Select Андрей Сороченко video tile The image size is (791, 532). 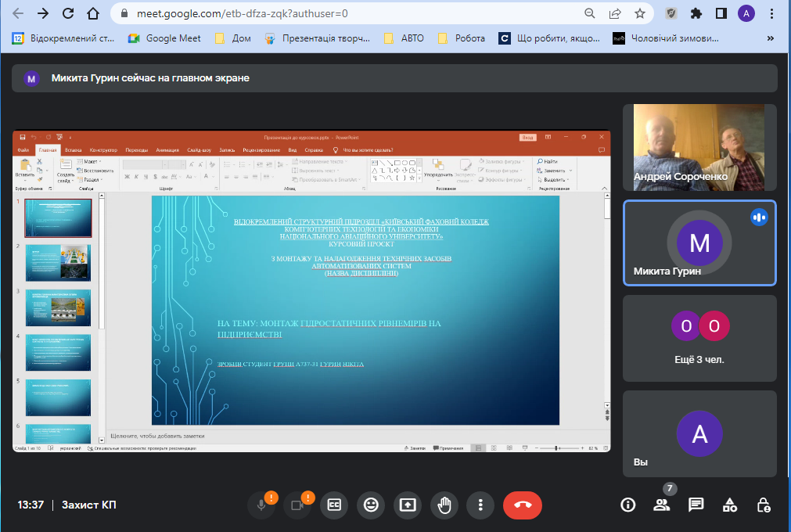[x=699, y=147]
